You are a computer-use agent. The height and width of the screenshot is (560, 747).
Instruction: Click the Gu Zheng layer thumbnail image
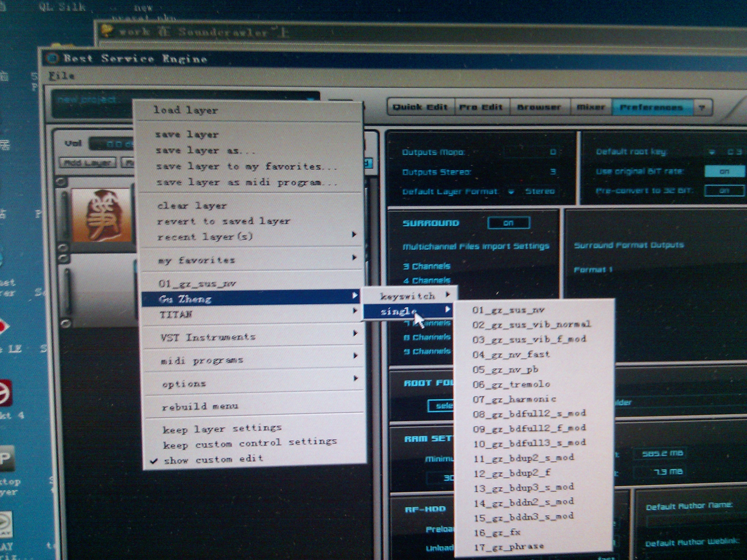point(101,215)
